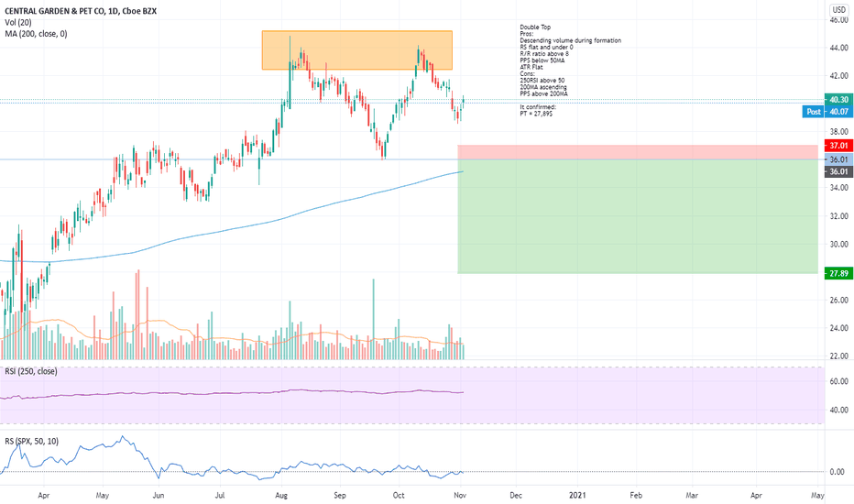The height and width of the screenshot is (504, 854).
Task: Click the 0.00 RS scale label
Action: (838, 472)
